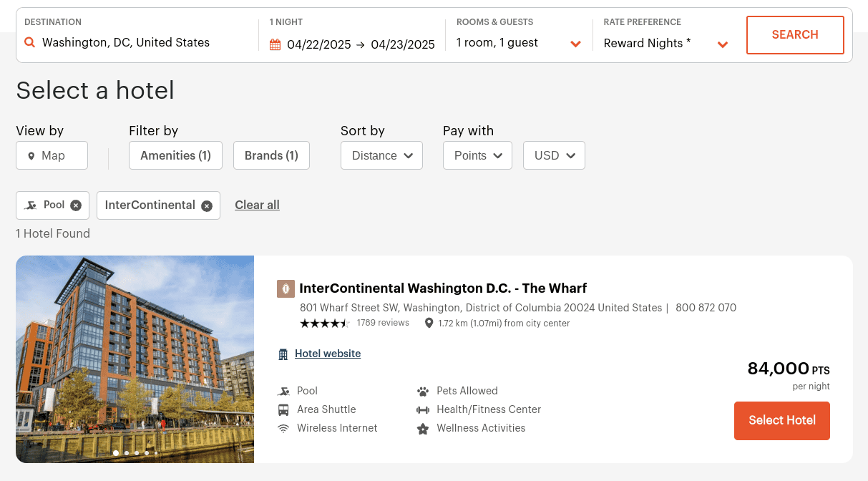Click the hotel photo thumbnail
The height and width of the screenshot is (481, 868).
pyautogui.click(x=135, y=359)
